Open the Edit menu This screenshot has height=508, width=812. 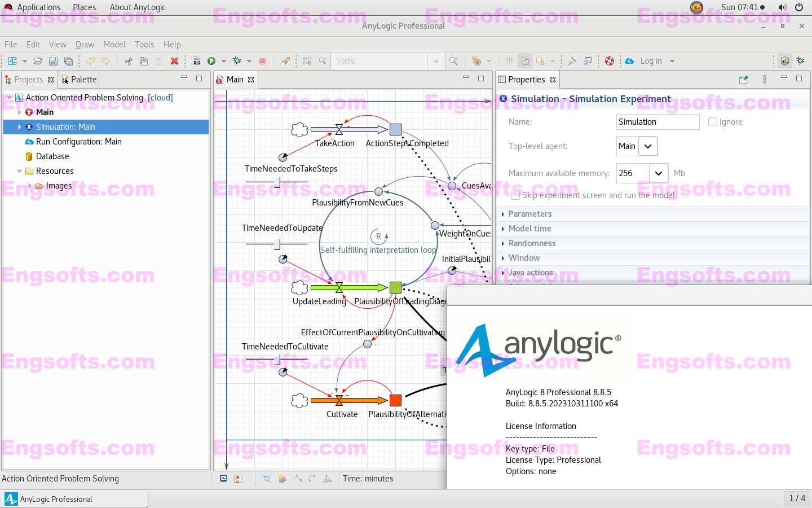point(33,45)
